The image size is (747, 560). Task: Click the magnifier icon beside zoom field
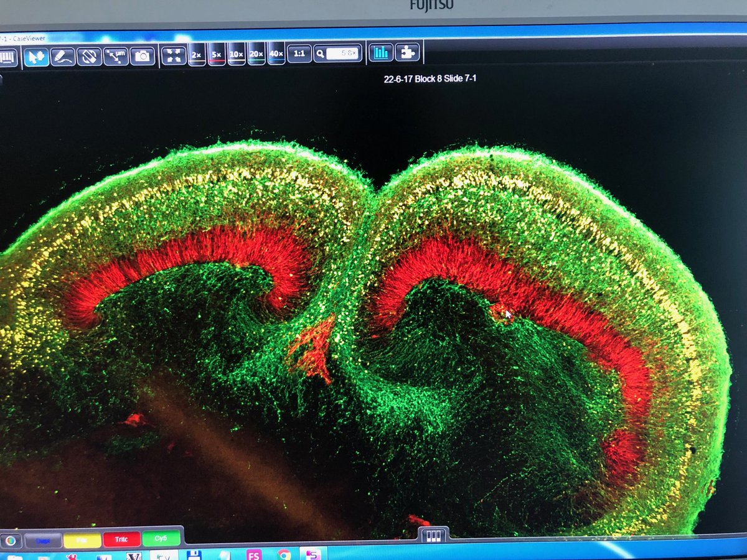[x=320, y=54]
